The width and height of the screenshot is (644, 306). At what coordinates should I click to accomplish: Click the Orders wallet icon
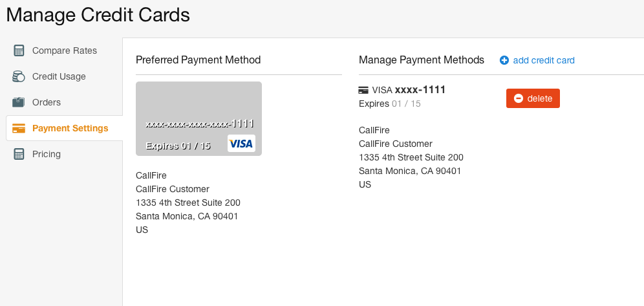tap(19, 102)
